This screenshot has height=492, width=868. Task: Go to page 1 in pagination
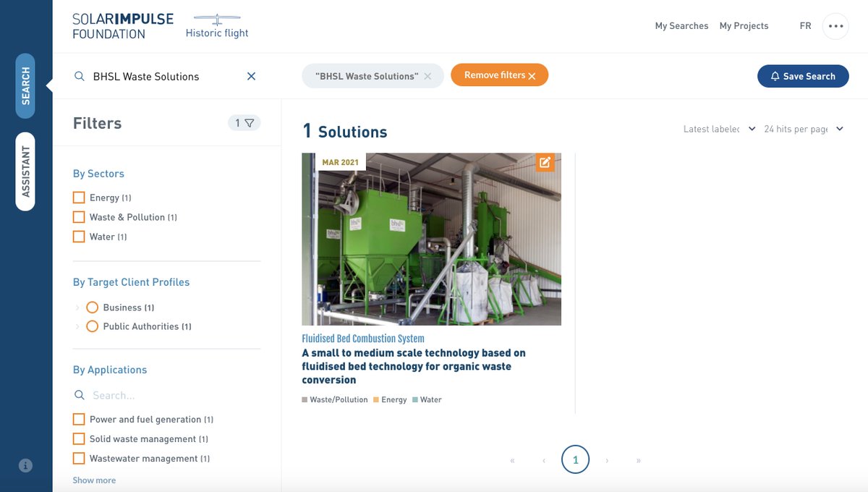tap(575, 459)
